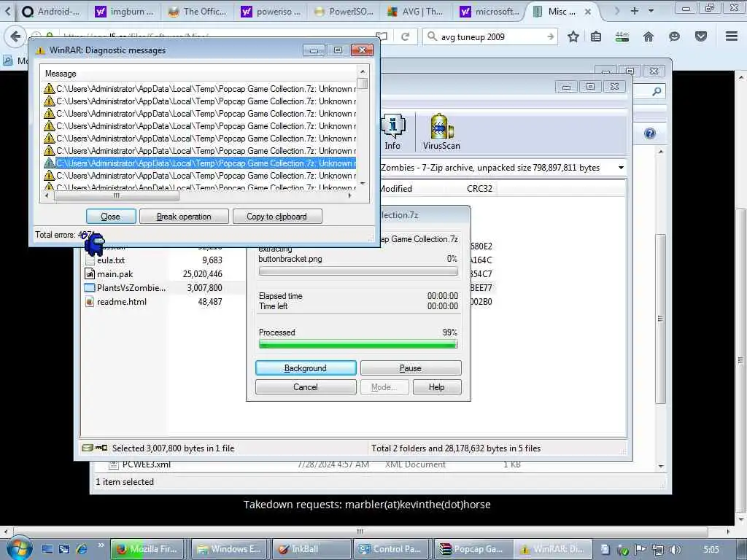Image resolution: width=747 pixels, height=560 pixels.
Task: Click Copy to clipboard button
Action: (x=276, y=216)
